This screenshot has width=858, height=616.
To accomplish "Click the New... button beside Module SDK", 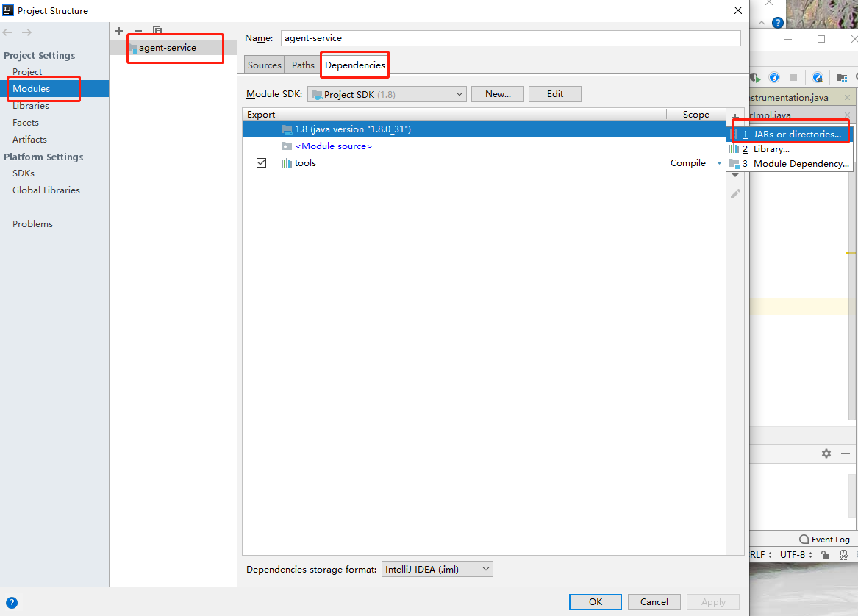I will pyautogui.click(x=497, y=93).
